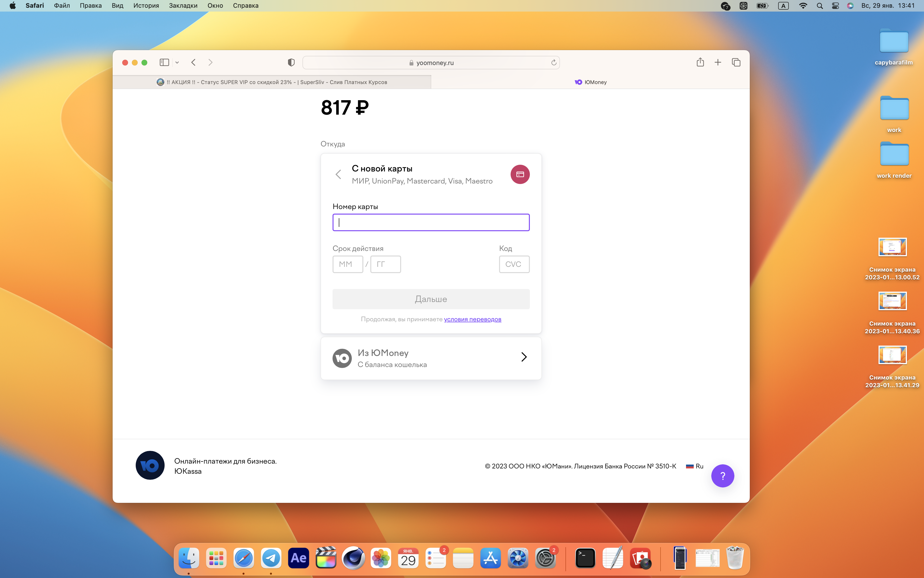Open the 'Файл' menu
The width and height of the screenshot is (924, 578).
click(62, 6)
